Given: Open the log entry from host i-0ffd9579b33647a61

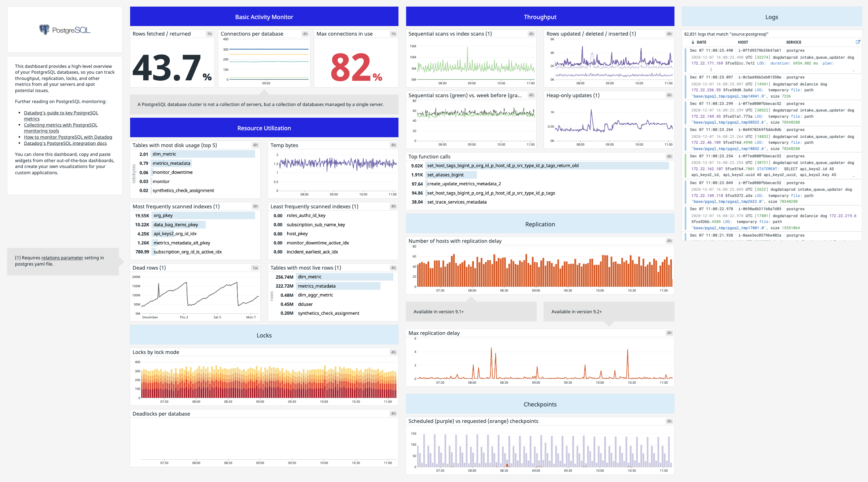Looking at the screenshot, I should [759, 51].
